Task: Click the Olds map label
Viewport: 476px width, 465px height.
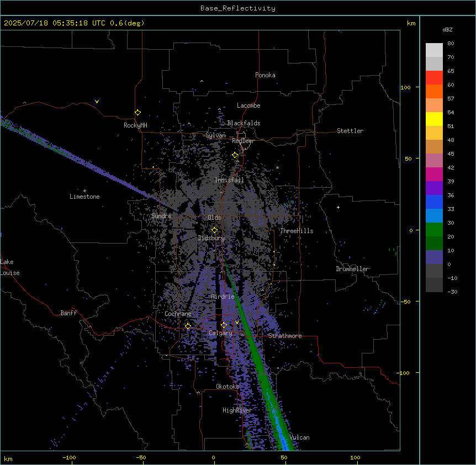Action: coord(214,218)
